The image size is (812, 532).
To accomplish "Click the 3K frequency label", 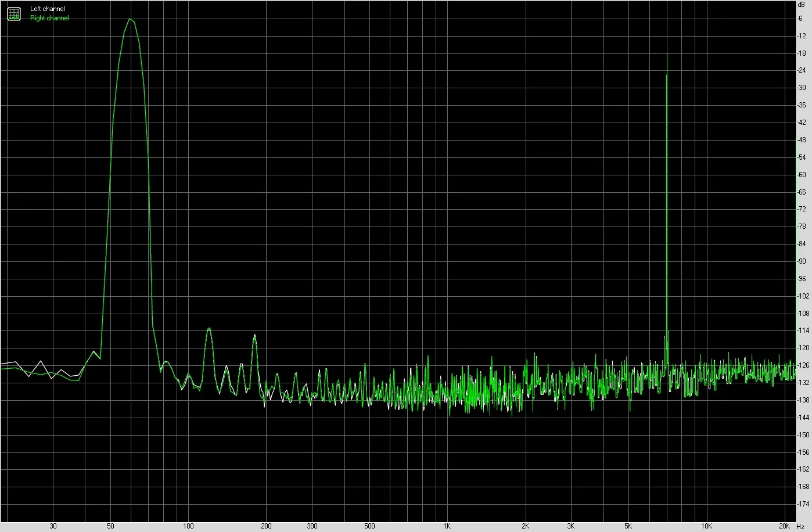I will (x=571, y=526).
